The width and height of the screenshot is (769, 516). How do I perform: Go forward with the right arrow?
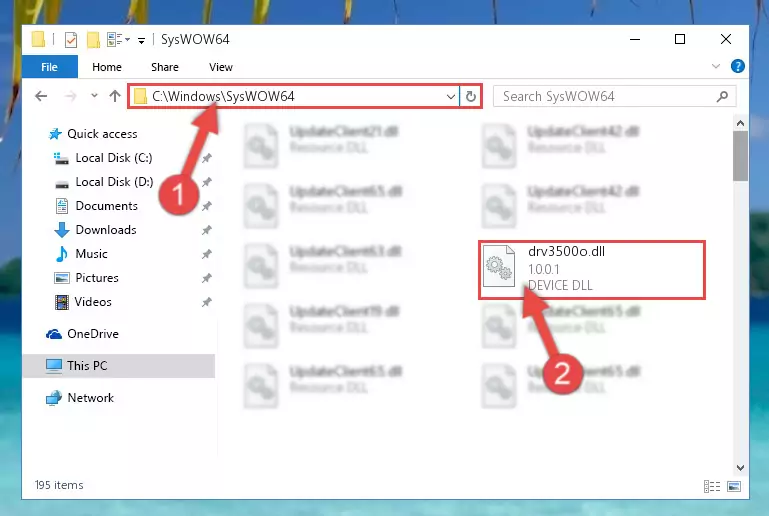pos(70,96)
